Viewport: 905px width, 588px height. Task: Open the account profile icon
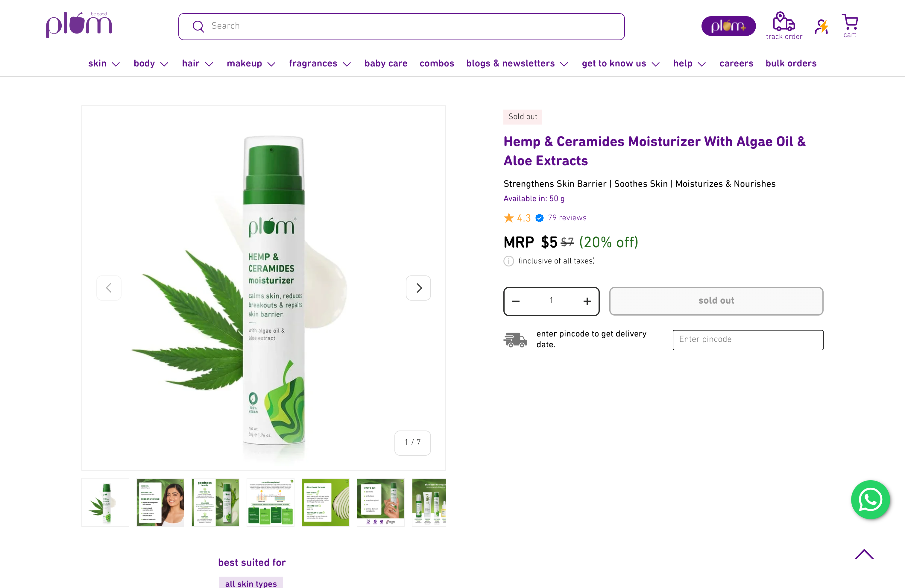click(821, 27)
